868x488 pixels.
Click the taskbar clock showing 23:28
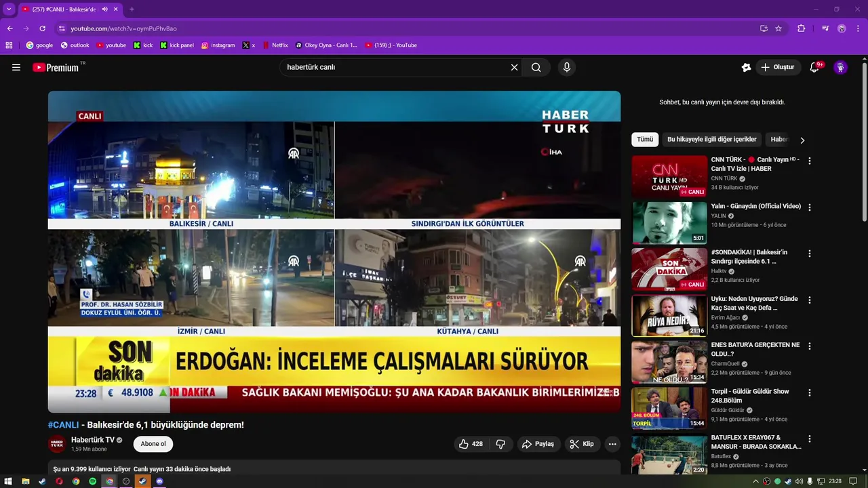point(835,481)
